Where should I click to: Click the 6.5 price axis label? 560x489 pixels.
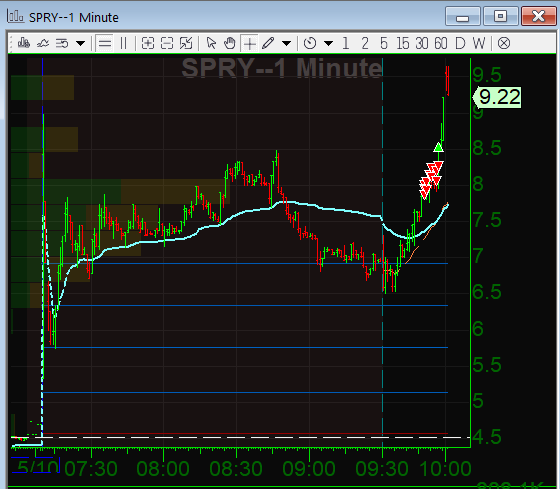tap(487, 292)
